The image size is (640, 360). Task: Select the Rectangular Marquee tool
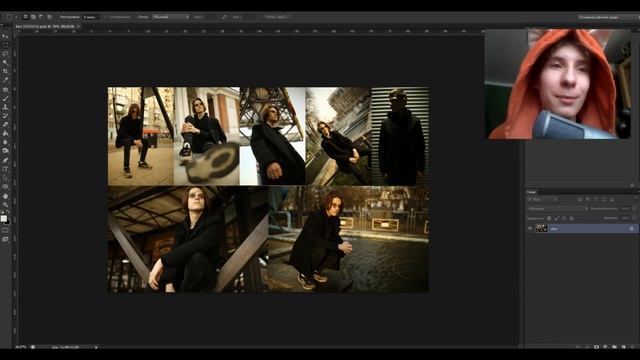5,45
